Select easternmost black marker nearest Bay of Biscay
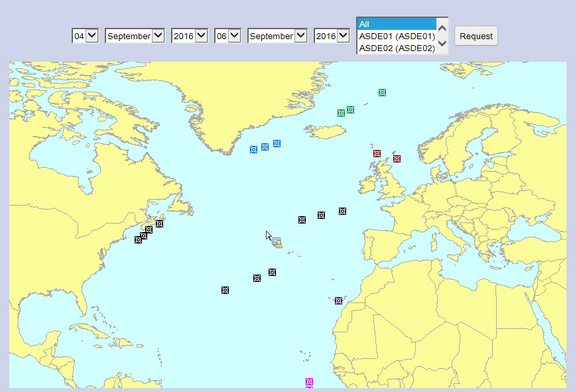The image size is (575, 392). [342, 211]
